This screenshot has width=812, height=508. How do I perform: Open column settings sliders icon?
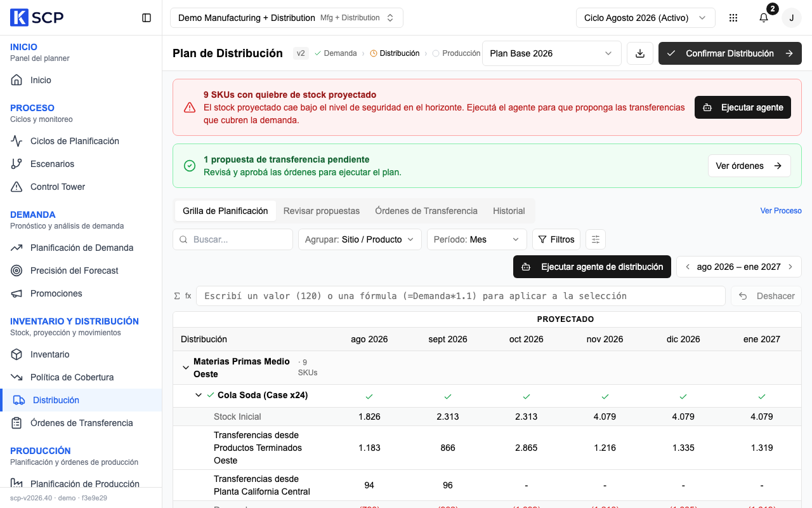[x=596, y=239]
